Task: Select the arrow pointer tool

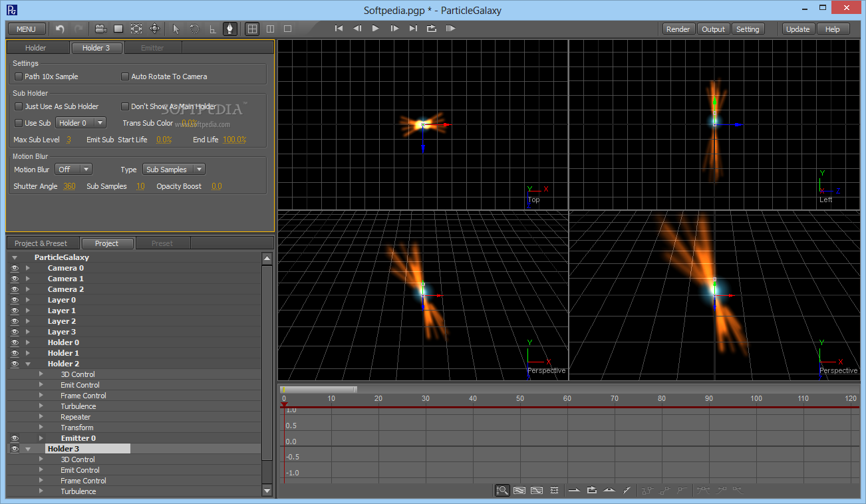Action: click(x=176, y=29)
